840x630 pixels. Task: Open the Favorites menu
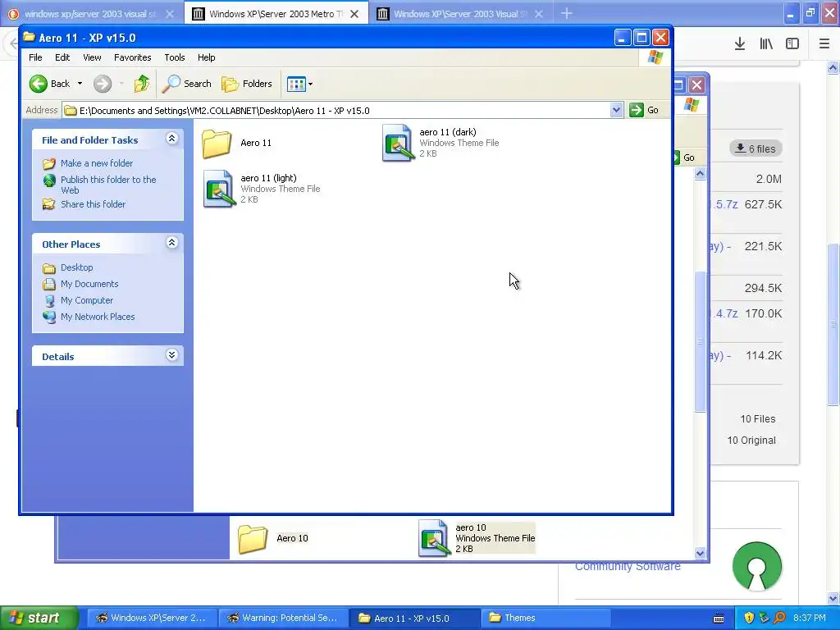tap(132, 57)
